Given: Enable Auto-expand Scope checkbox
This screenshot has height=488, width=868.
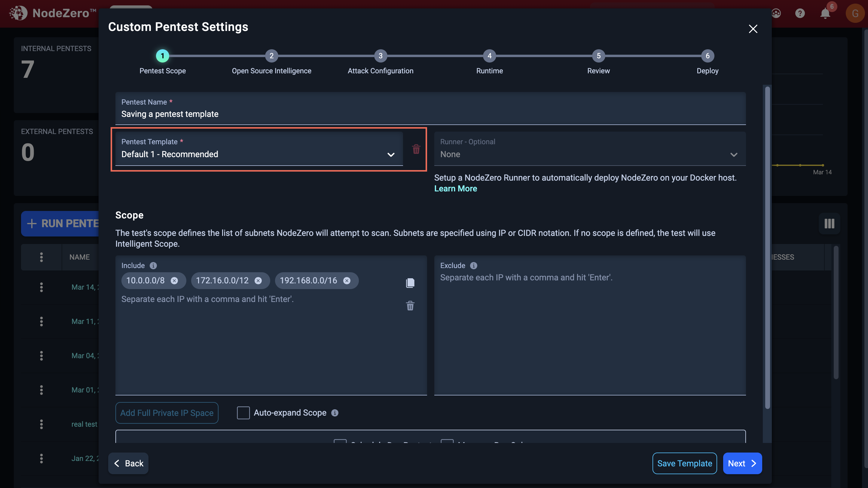Looking at the screenshot, I should 243,413.
